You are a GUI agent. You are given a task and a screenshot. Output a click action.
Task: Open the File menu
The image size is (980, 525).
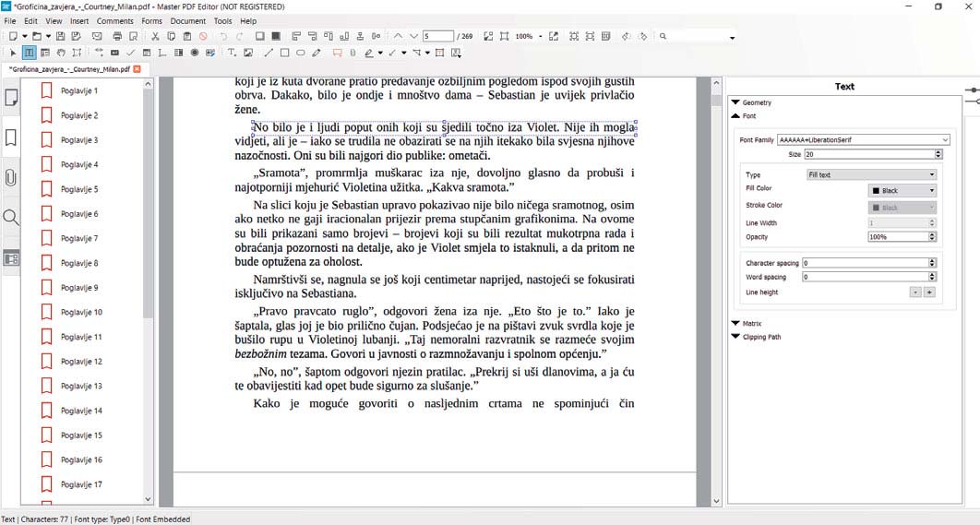10,20
